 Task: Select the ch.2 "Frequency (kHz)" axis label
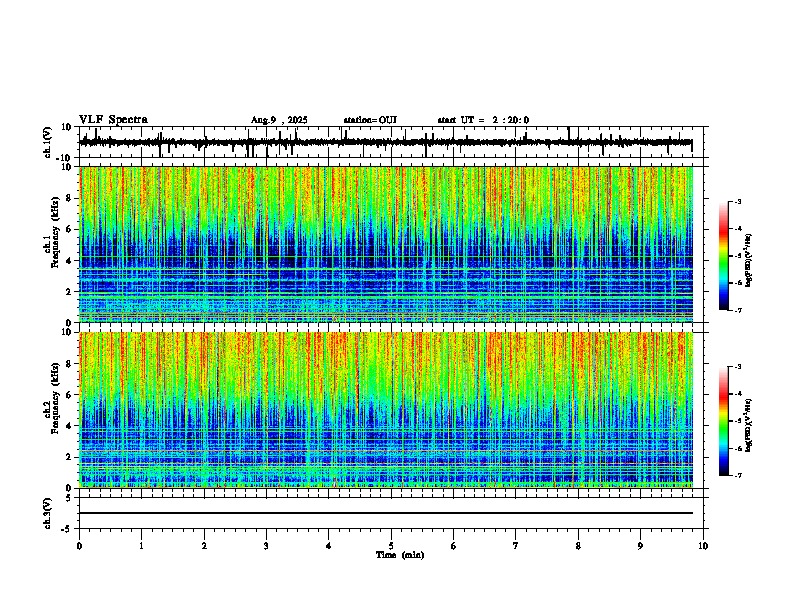55,398
